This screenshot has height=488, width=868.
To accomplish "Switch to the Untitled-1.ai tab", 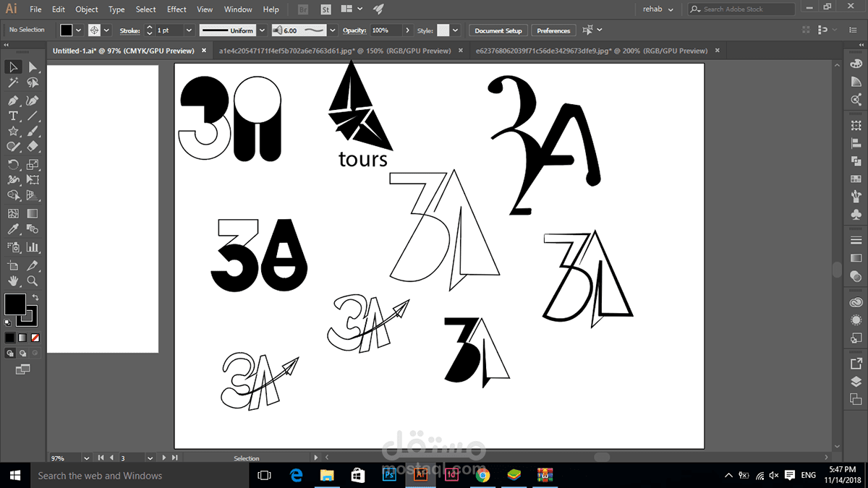I will [x=124, y=51].
